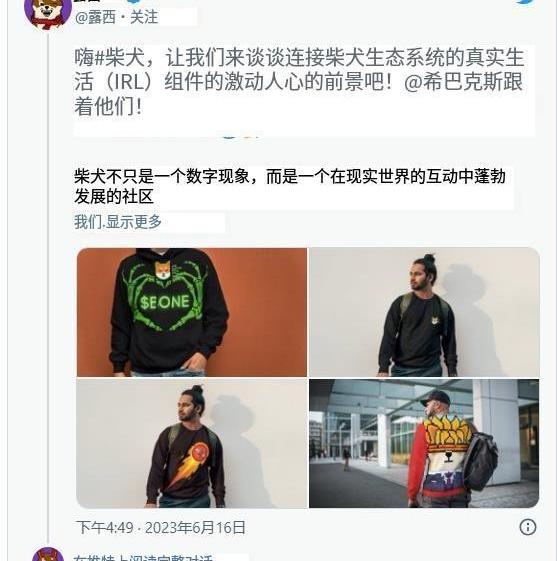Open the fireball sweatshirt photo
The height and width of the screenshot is (561, 557).
click(x=192, y=444)
